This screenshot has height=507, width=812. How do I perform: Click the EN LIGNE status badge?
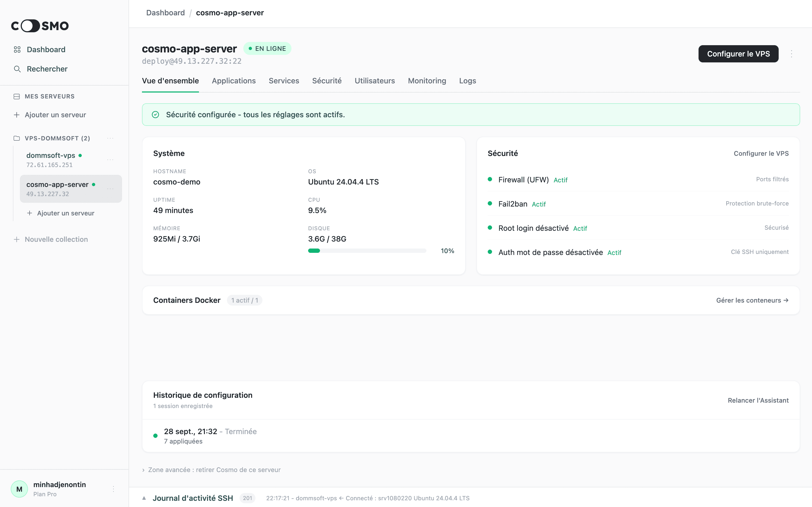267,49
